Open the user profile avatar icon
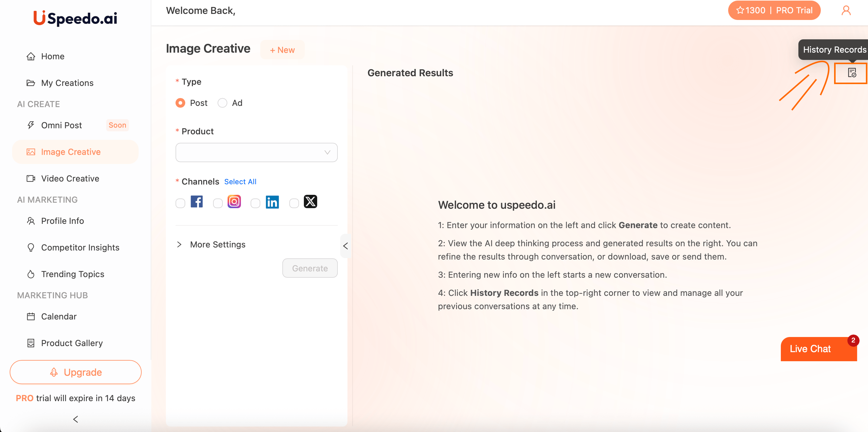 tap(847, 10)
